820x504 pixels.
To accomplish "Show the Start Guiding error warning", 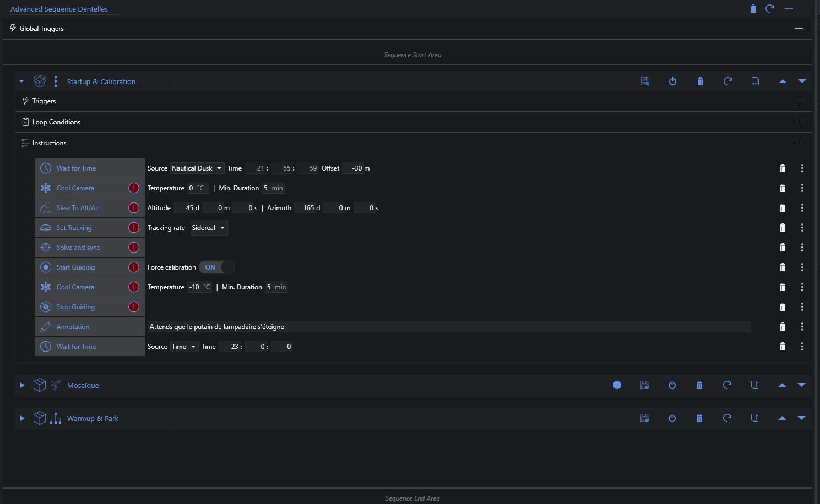I will 134,267.
